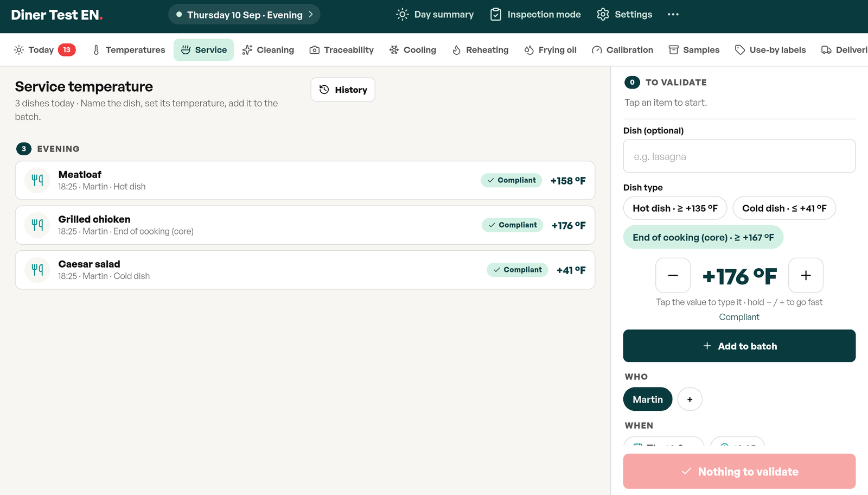Open the Traceability tab

(342, 50)
